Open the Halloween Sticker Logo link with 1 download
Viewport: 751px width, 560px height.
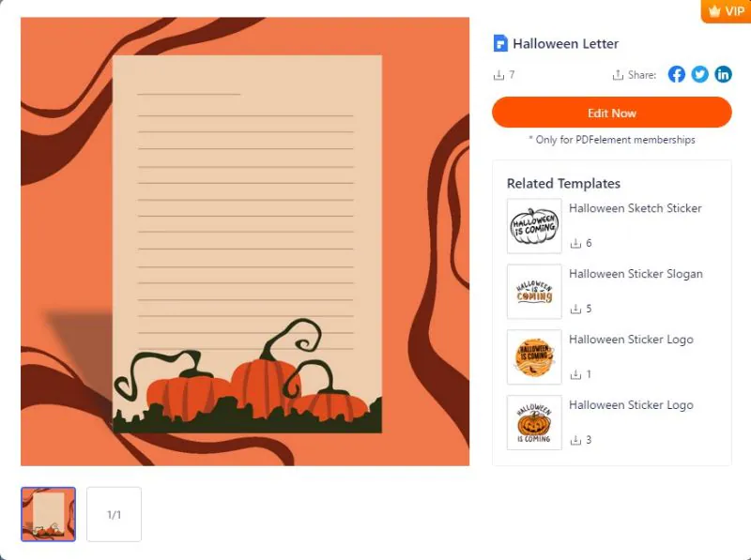pyautogui.click(x=631, y=340)
